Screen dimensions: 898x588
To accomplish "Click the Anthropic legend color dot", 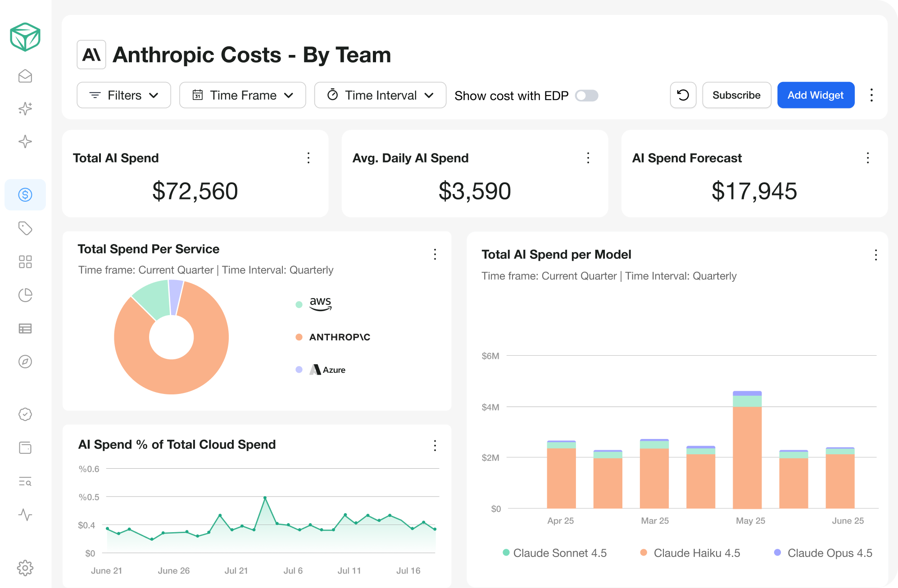I will coord(299,337).
